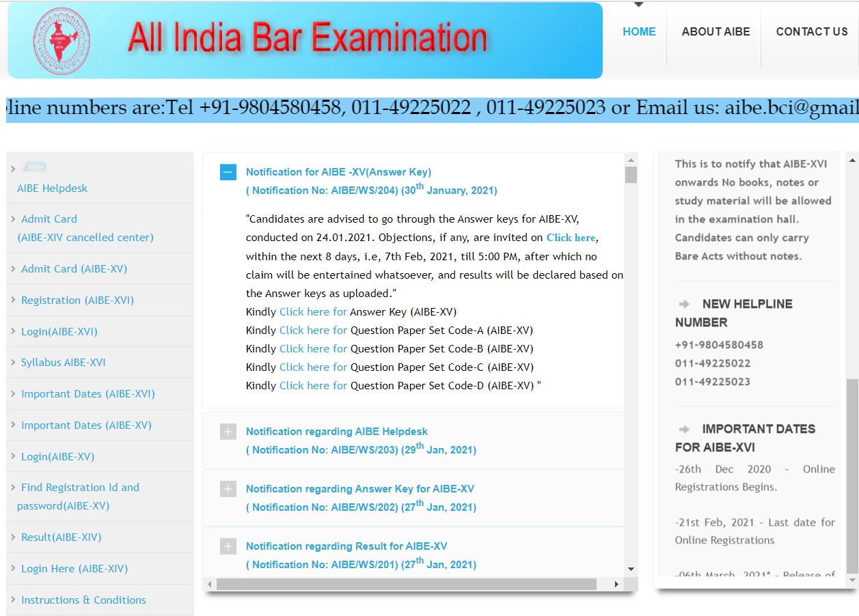Click the notifications panel scroll-up arrow

(x=631, y=160)
